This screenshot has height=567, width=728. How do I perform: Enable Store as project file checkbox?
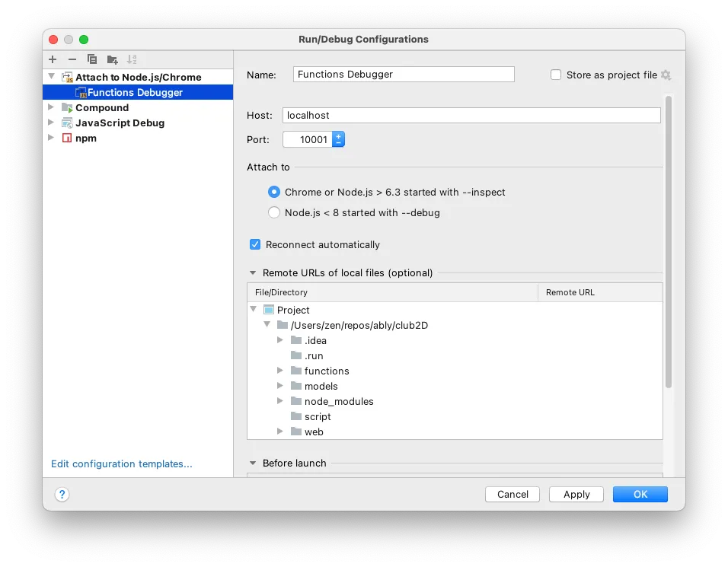pos(556,75)
